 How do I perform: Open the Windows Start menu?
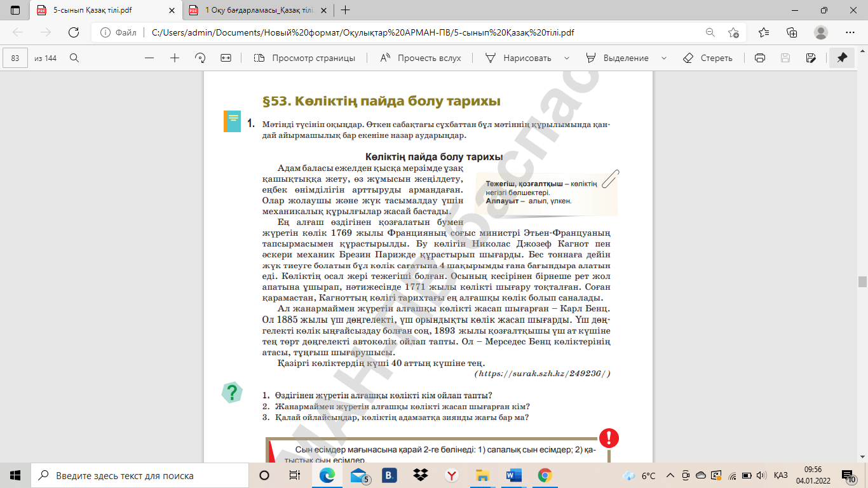(x=15, y=475)
